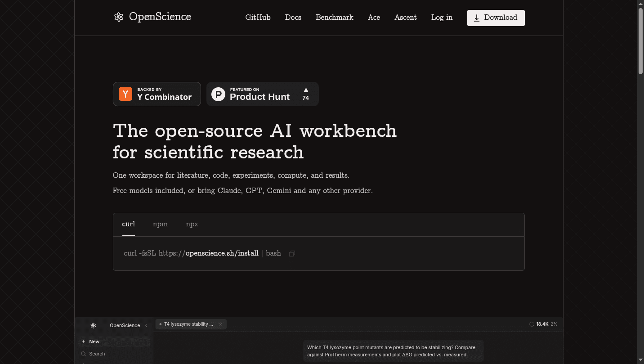Copy the curl install command
The width and height of the screenshot is (644, 364).
292,254
